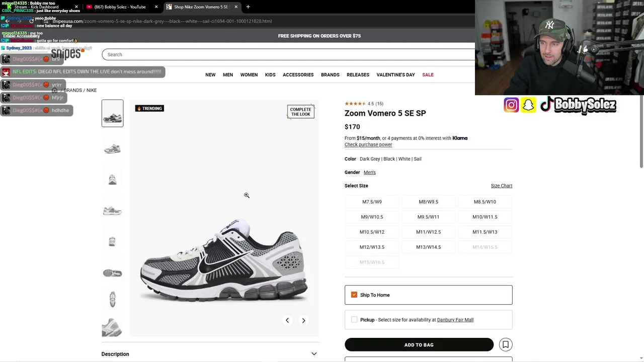Screen dimensions: 644x362
Task: Expand the Description section chevron
Action: point(314,354)
